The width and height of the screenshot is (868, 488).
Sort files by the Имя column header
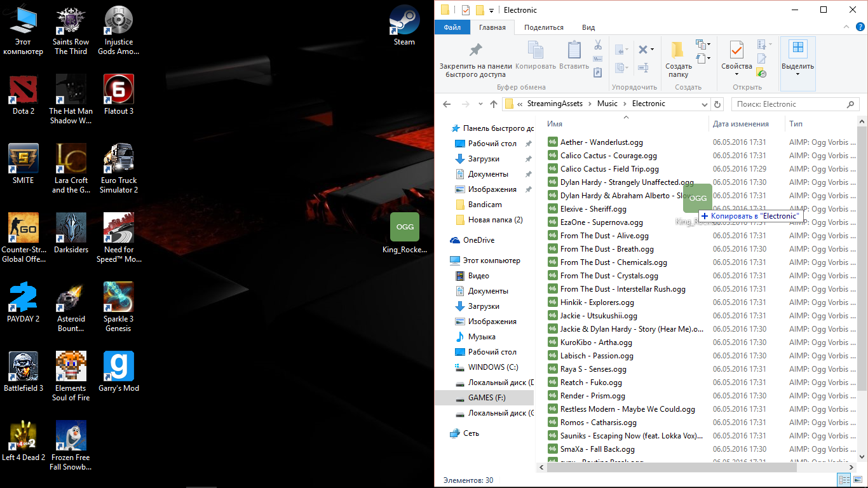coord(555,124)
